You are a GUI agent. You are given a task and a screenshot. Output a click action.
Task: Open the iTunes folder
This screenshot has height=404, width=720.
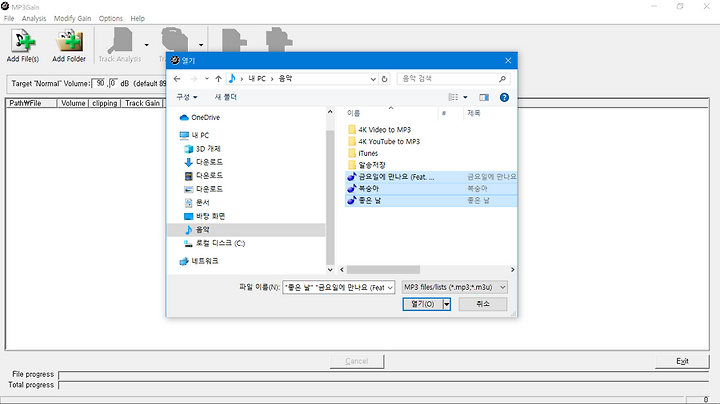pos(363,153)
